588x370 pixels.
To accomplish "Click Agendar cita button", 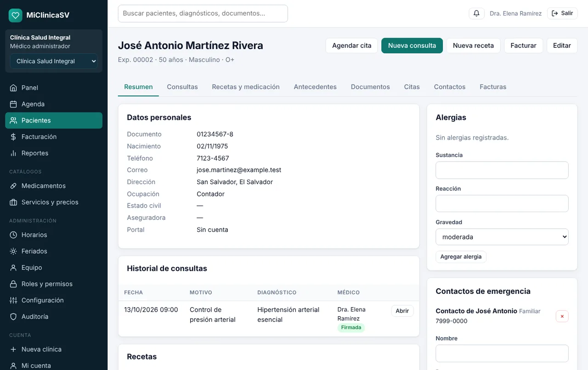I will click(352, 45).
